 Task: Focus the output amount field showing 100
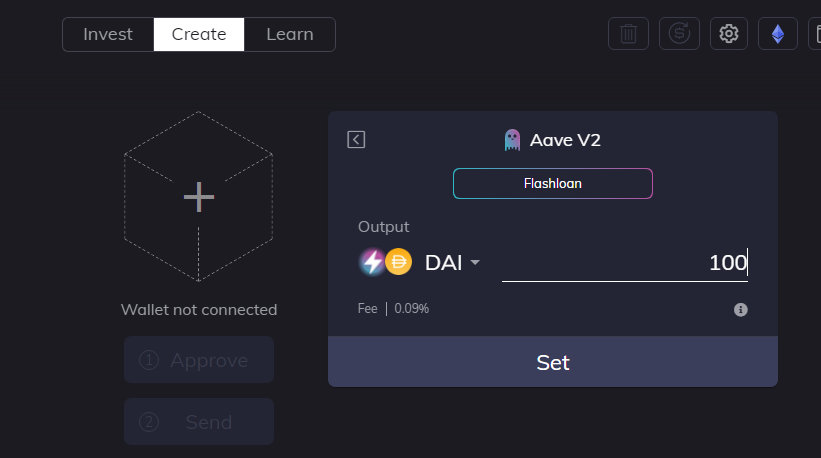(625, 263)
